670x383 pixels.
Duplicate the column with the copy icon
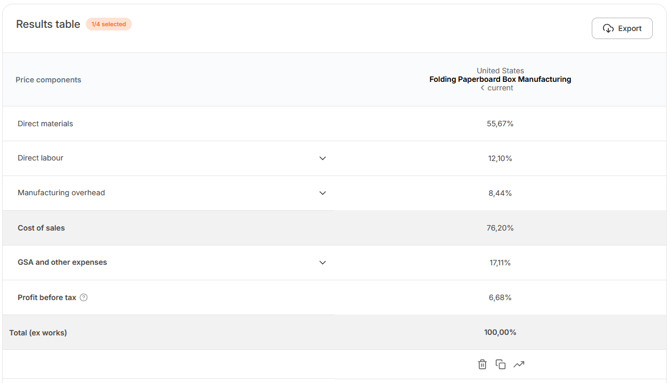[x=500, y=364]
